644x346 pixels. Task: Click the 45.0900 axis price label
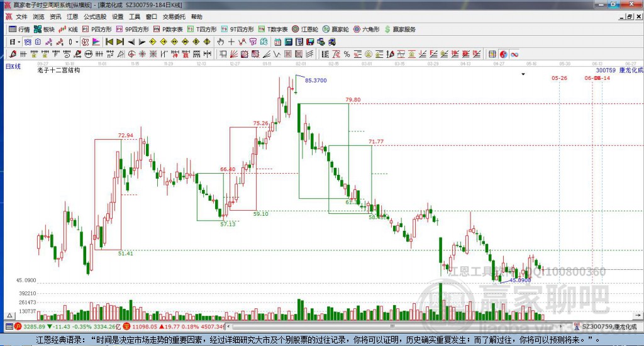pyautogui.click(x=26, y=280)
